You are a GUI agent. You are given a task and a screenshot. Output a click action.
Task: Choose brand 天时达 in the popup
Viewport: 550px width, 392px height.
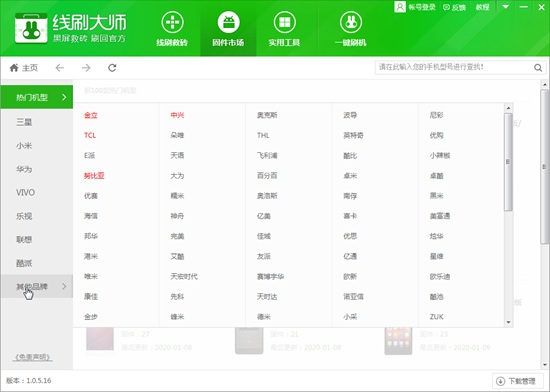pyautogui.click(x=267, y=297)
